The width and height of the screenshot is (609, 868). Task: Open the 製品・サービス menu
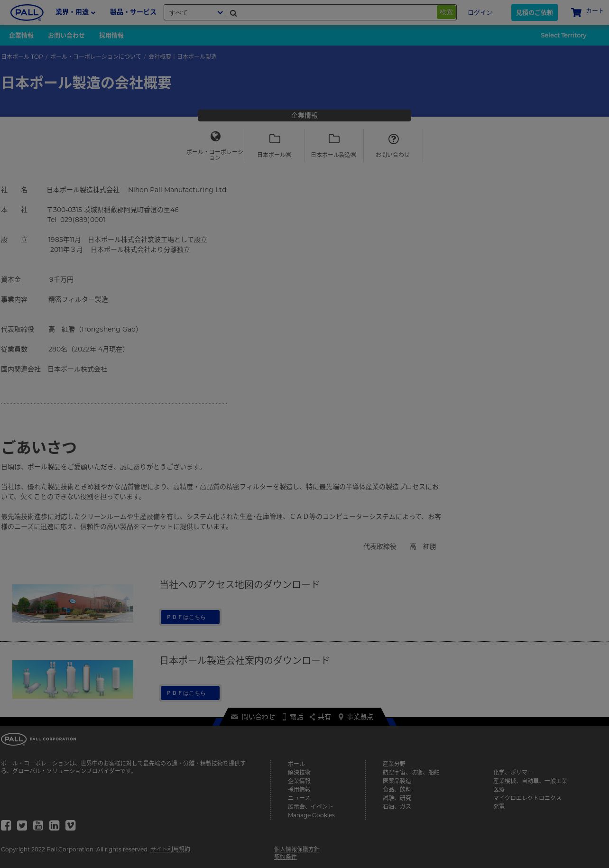coord(133,12)
